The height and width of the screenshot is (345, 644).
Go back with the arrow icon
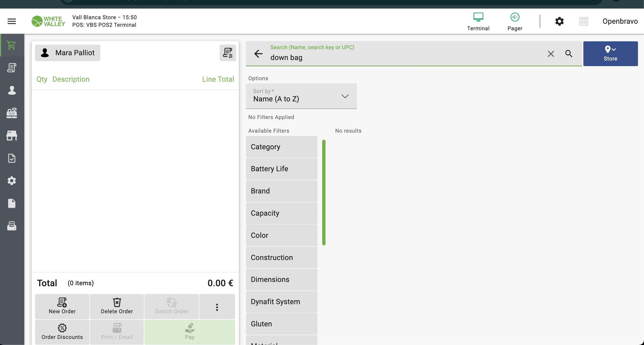click(258, 54)
